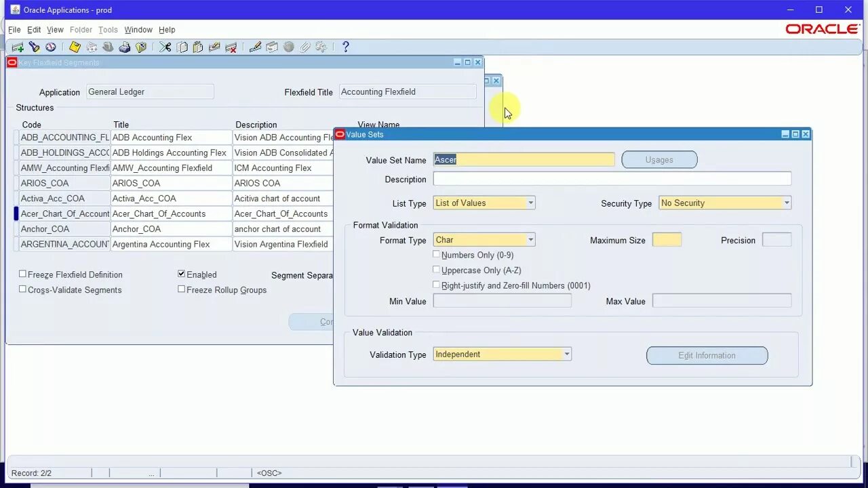
Task: Click the Translations globe toolbar icon
Action: (x=288, y=47)
